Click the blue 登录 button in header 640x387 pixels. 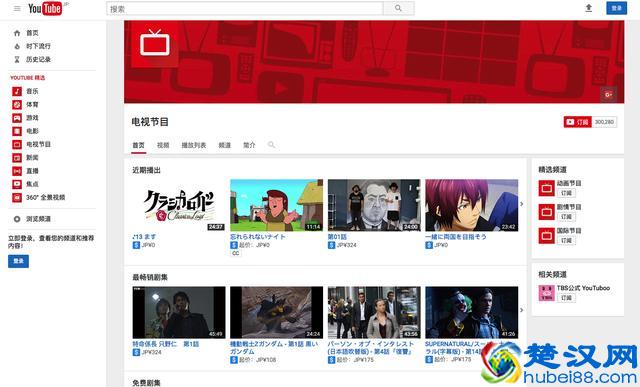pyautogui.click(x=616, y=8)
